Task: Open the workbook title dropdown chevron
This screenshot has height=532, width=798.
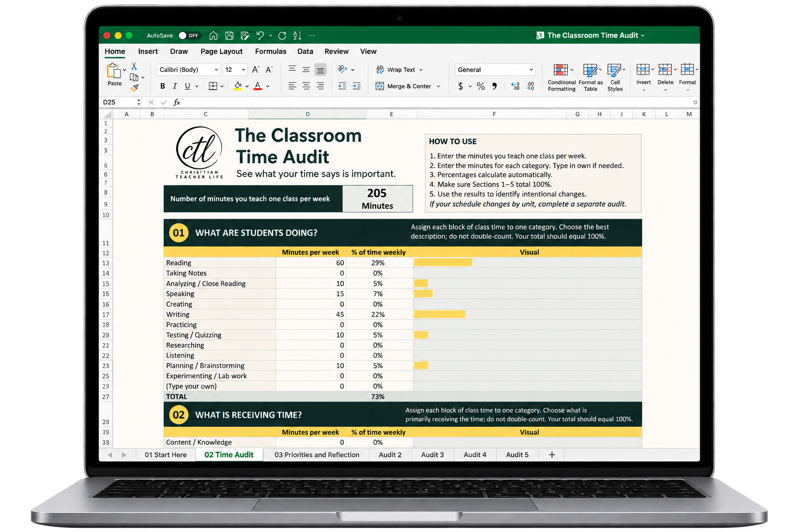Action: (x=643, y=35)
